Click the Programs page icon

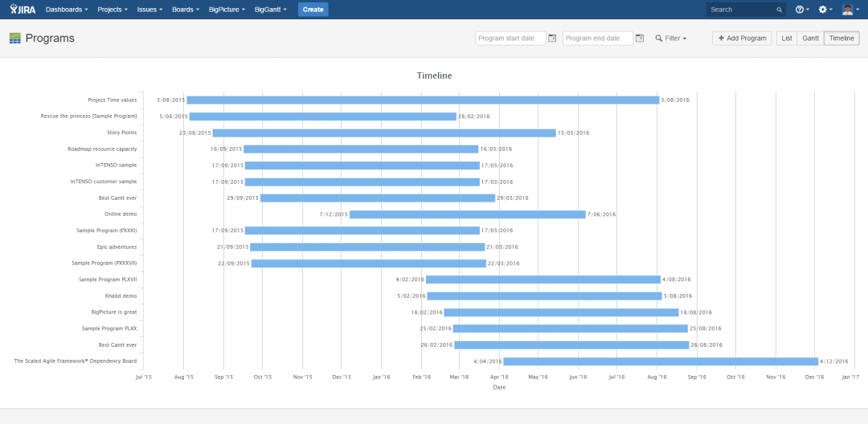point(15,38)
